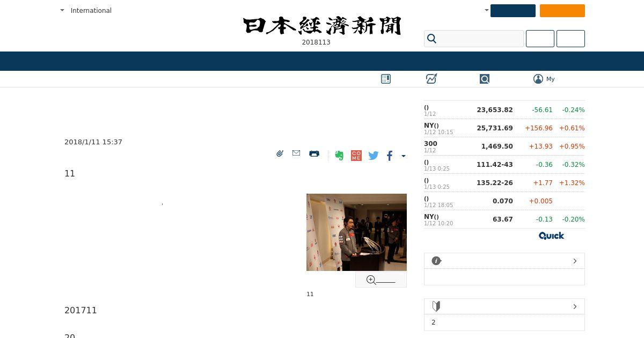Click the Nikkei newspaper logo

coord(322,26)
